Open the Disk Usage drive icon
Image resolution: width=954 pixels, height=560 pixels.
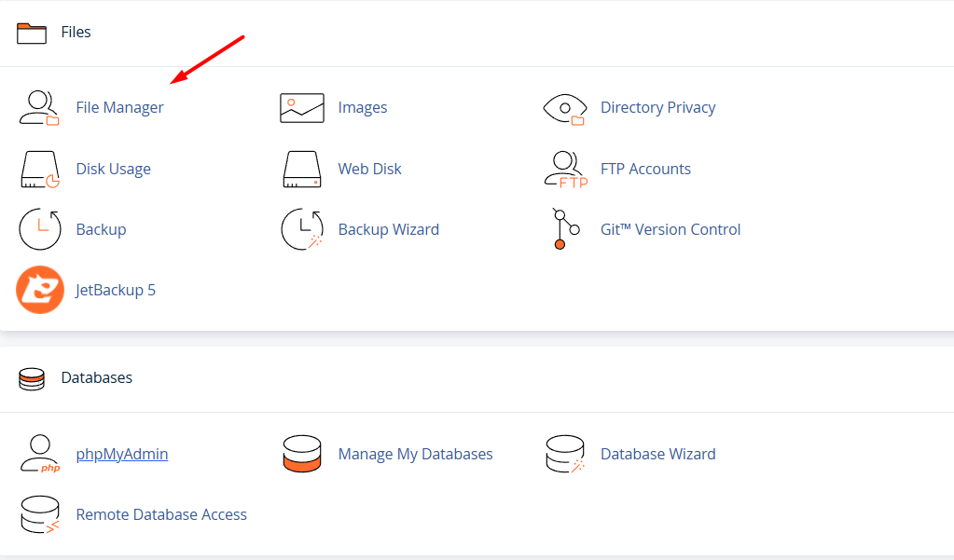pos(40,170)
